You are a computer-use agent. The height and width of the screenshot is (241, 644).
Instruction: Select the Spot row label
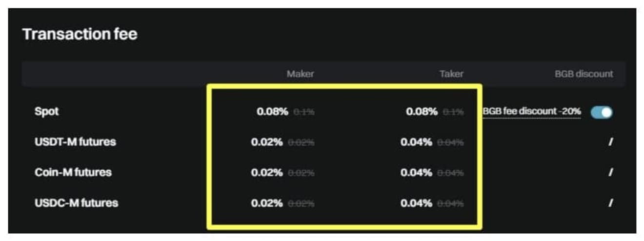click(x=47, y=112)
